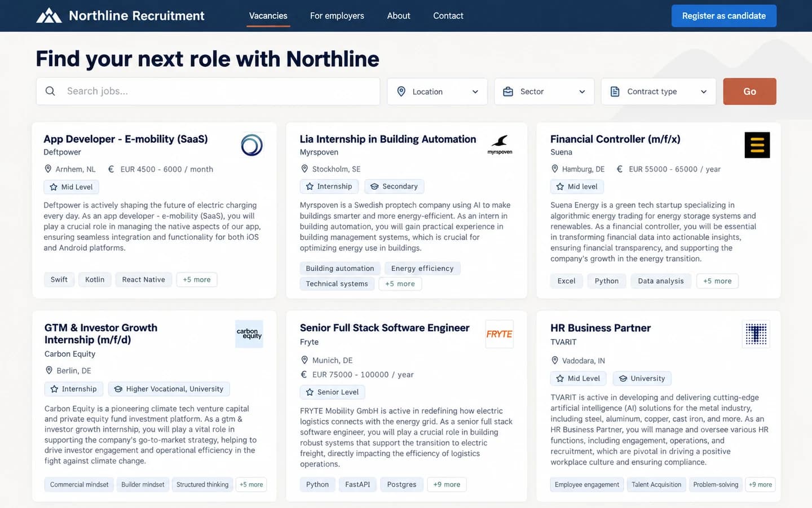Click the euro icon beside EUR 75000 - 100000

pyautogui.click(x=304, y=374)
